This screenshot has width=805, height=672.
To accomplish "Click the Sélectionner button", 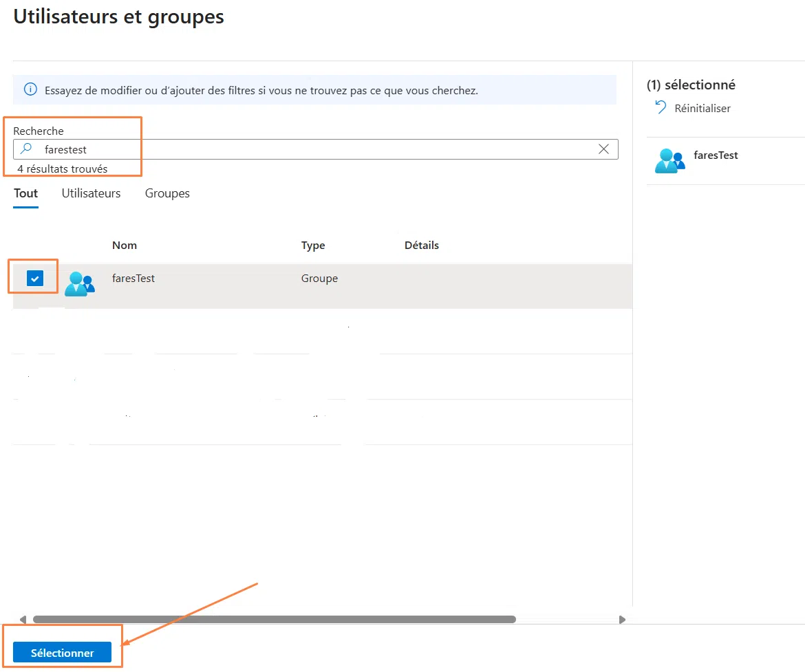I will 63,652.
